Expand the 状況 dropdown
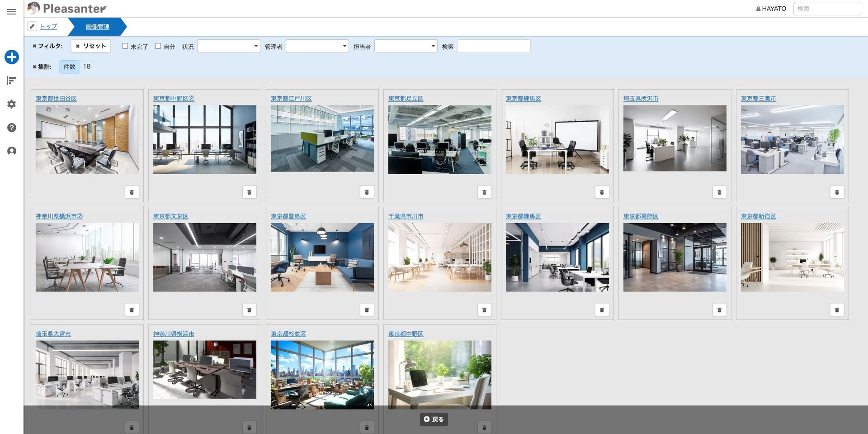 228,46
